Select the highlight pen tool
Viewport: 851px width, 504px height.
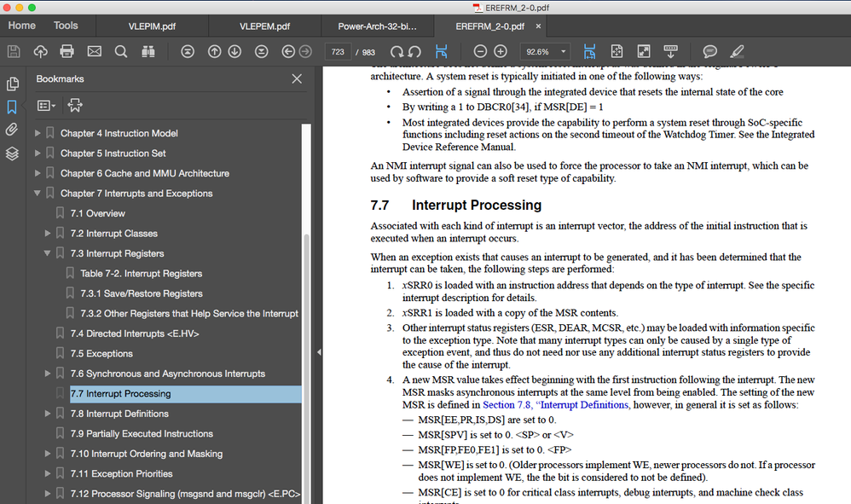pyautogui.click(x=737, y=51)
